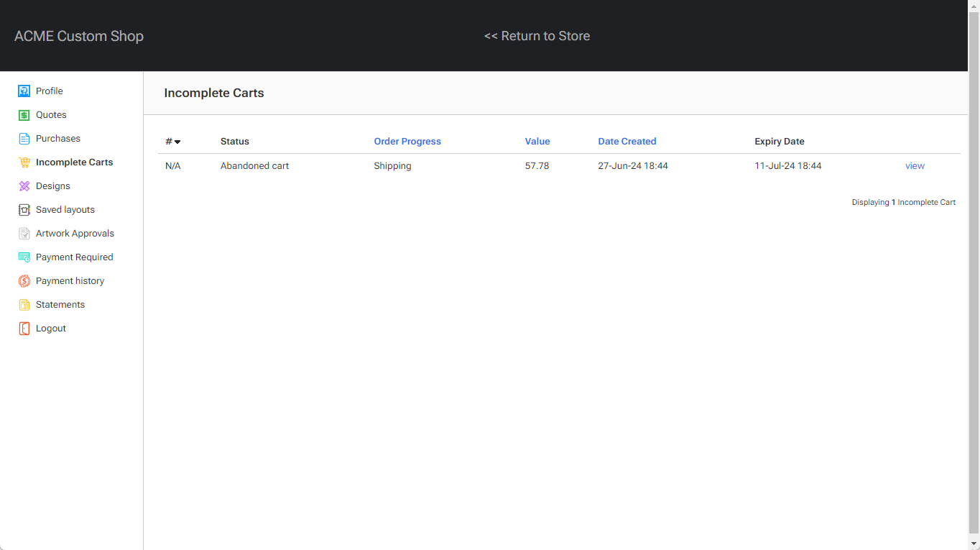The width and height of the screenshot is (980, 550).
Task: Click Return to Store
Action: pos(537,35)
